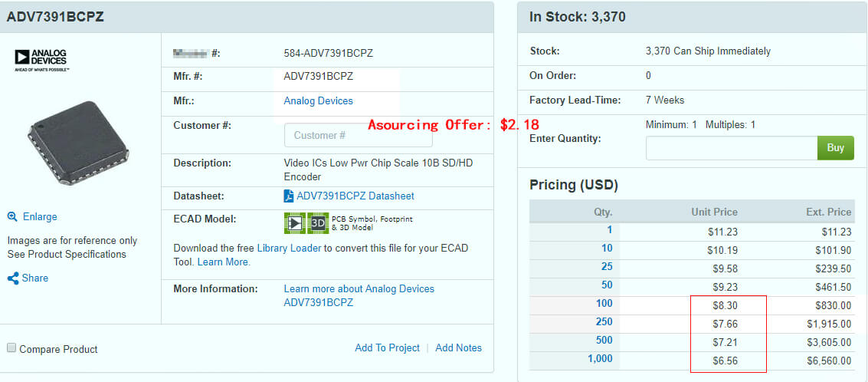The height and width of the screenshot is (382, 868).
Task: Click the part number 584-ADV7391BCPZ
Action: [x=328, y=54]
